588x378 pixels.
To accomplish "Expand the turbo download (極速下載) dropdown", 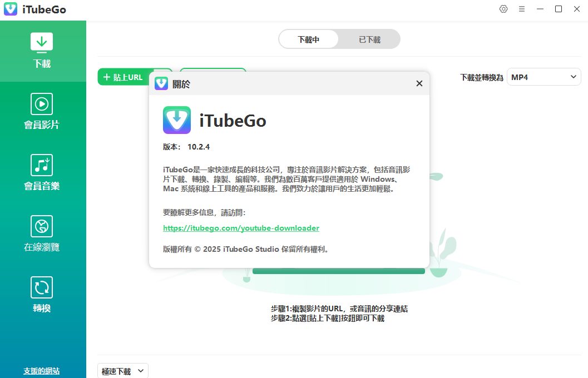I will click(122, 371).
